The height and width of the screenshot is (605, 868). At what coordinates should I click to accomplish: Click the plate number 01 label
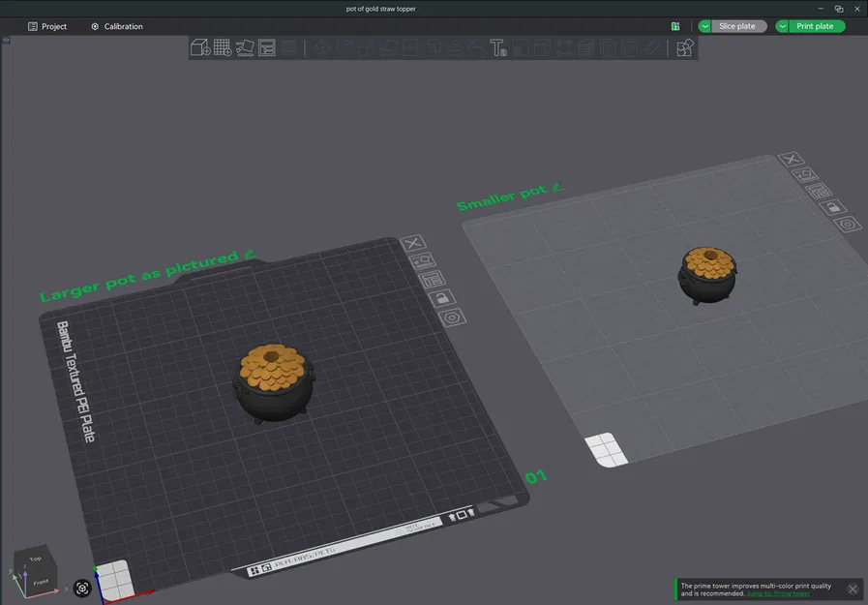[x=535, y=476]
